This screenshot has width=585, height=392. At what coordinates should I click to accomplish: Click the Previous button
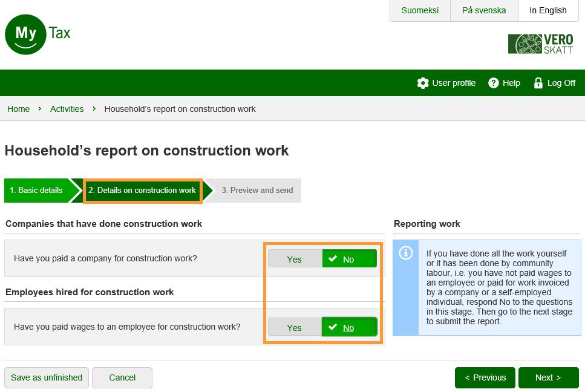pos(485,377)
